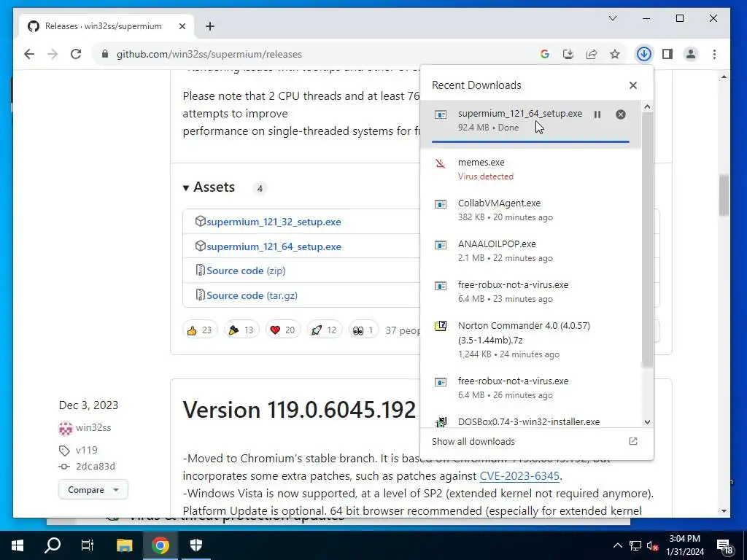Open the Windows Start menu
Screen dimensions: 747x560
[x=18, y=545]
